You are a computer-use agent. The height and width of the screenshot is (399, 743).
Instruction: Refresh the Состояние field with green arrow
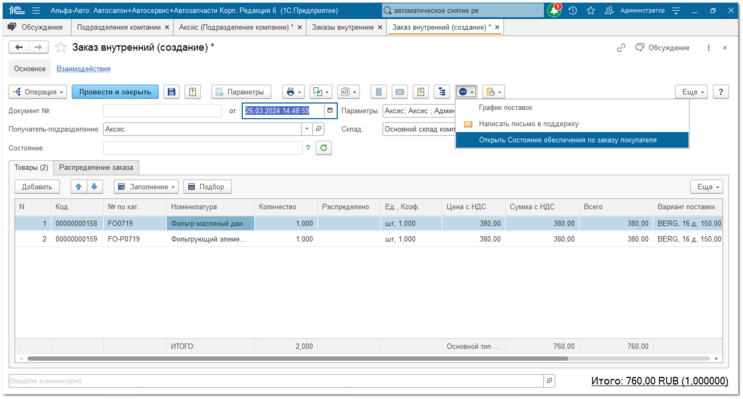click(x=324, y=148)
